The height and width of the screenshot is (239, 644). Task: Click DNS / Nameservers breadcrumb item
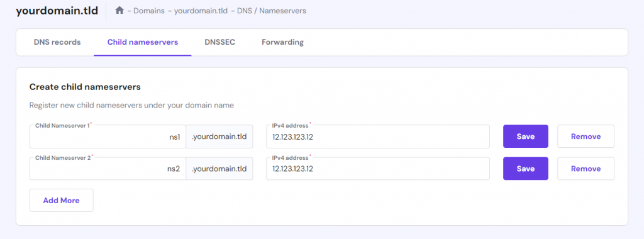[x=272, y=11]
